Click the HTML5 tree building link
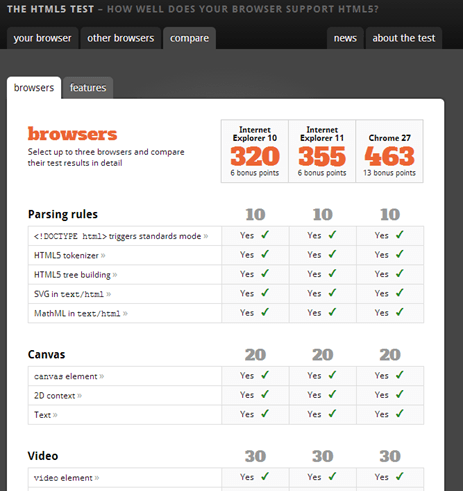The width and height of the screenshot is (463, 491). (75, 275)
